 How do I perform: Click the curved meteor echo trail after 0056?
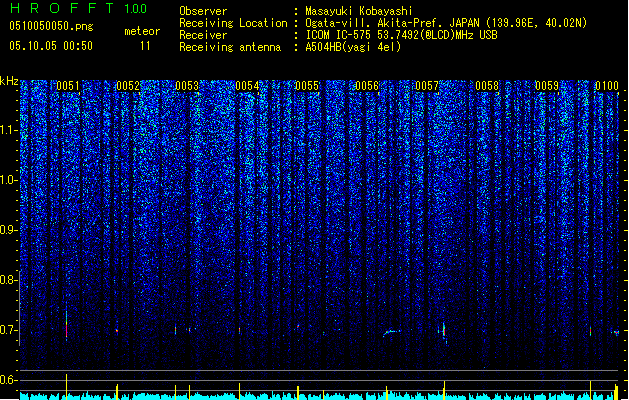pyautogui.click(x=392, y=332)
